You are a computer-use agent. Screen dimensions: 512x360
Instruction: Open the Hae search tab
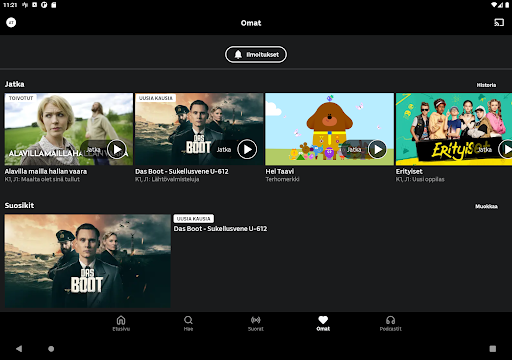188,323
